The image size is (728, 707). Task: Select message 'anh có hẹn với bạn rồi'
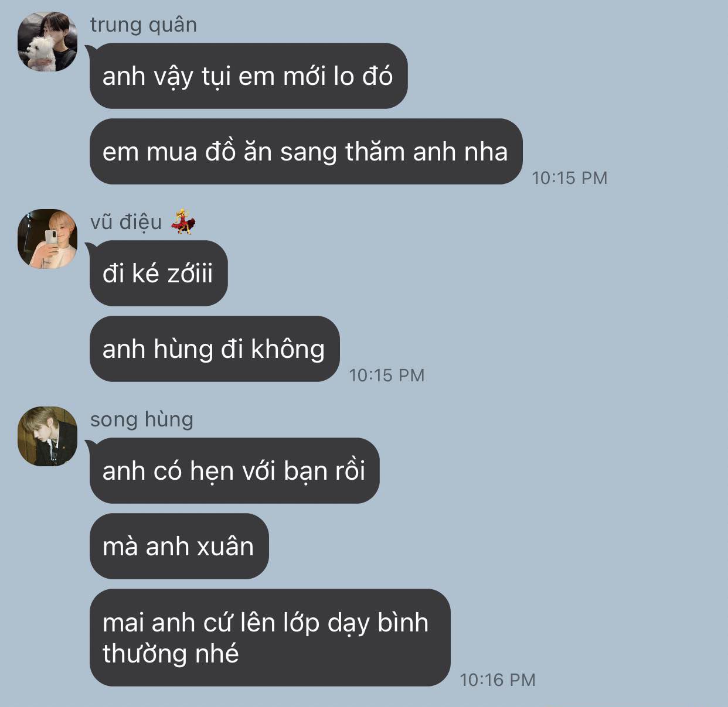pyautogui.click(x=234, y=470)
